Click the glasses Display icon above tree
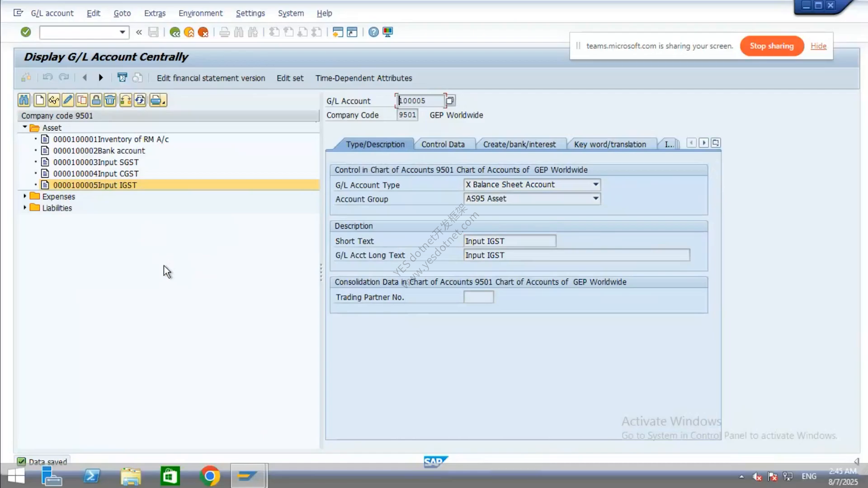 coord(53,100)
